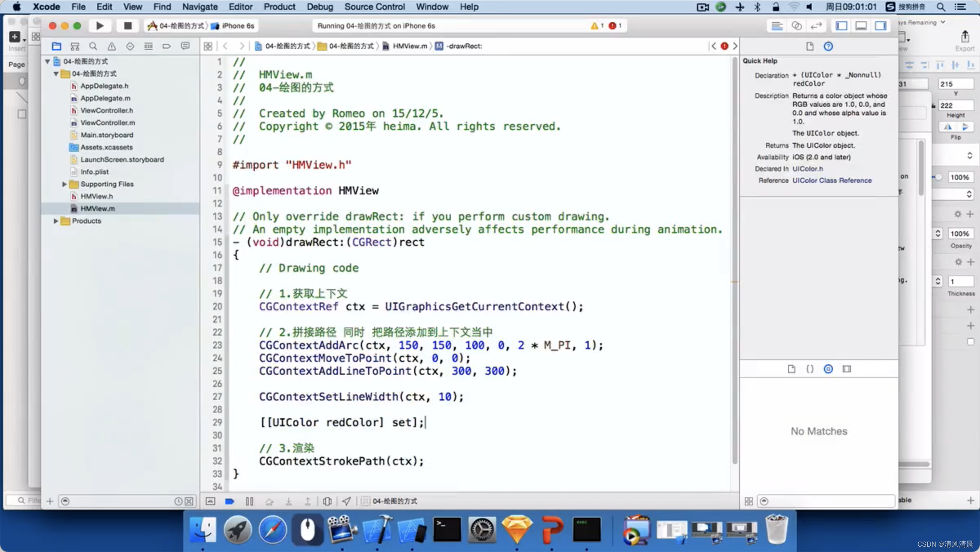This screenshot has height=552, width=980.
Task: Expand the Supporting Files folder
Action: click(x=64, y=184)
